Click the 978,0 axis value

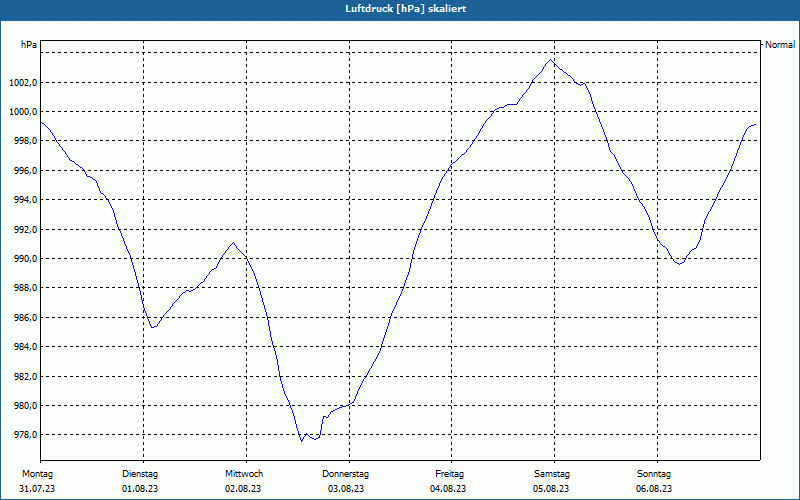tap(25, 435)
